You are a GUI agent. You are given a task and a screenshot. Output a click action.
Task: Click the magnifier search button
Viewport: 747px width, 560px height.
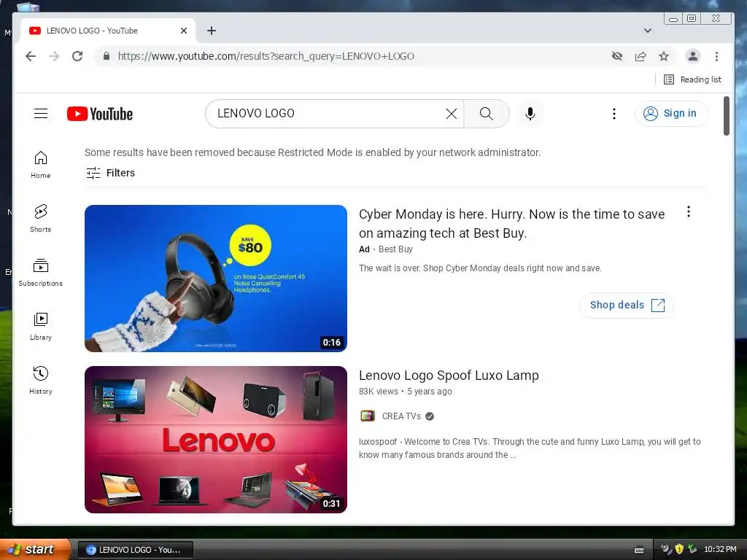click(x=486, y=113)
